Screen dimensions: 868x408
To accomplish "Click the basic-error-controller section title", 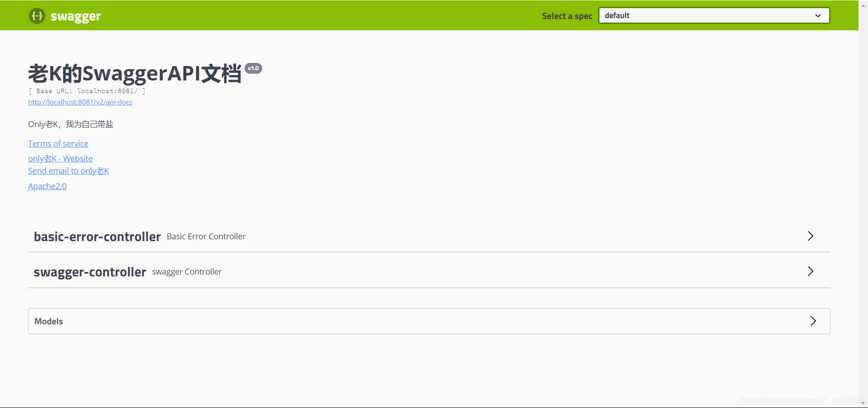I will point(97,237).
